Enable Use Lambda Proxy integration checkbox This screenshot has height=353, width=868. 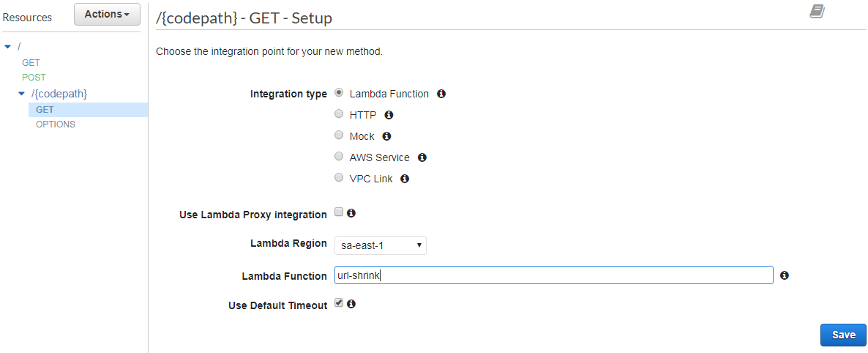(x=339, y=212)
